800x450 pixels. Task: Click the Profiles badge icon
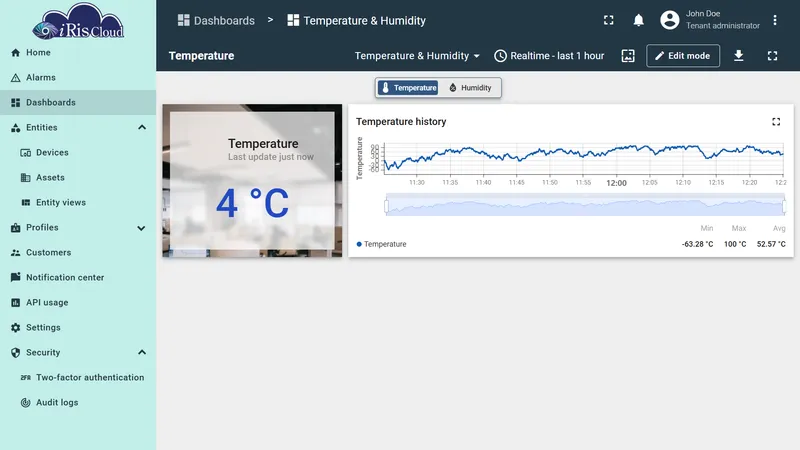[16, 228]
